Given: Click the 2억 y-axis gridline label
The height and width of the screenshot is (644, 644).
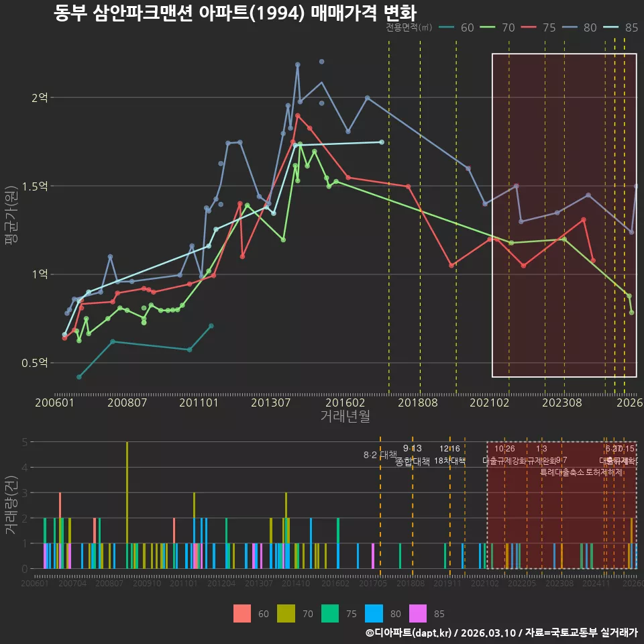Looking at the screenshot, I should 40,98.
